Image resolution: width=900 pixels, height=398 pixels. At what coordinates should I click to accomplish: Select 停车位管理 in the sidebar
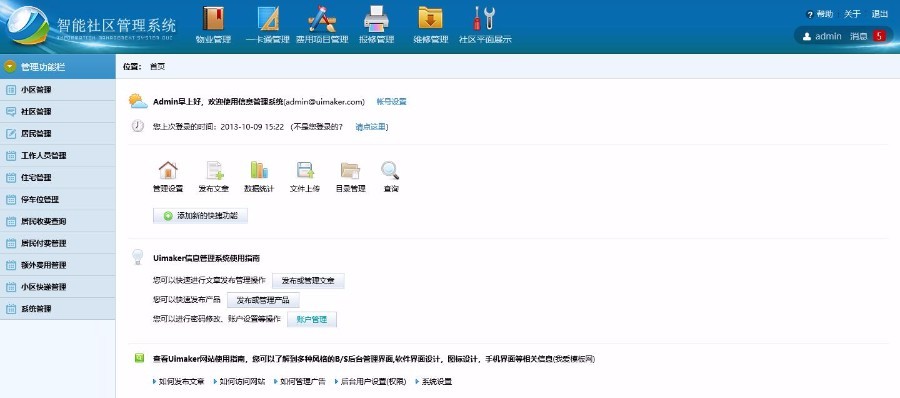click(57, 199)
